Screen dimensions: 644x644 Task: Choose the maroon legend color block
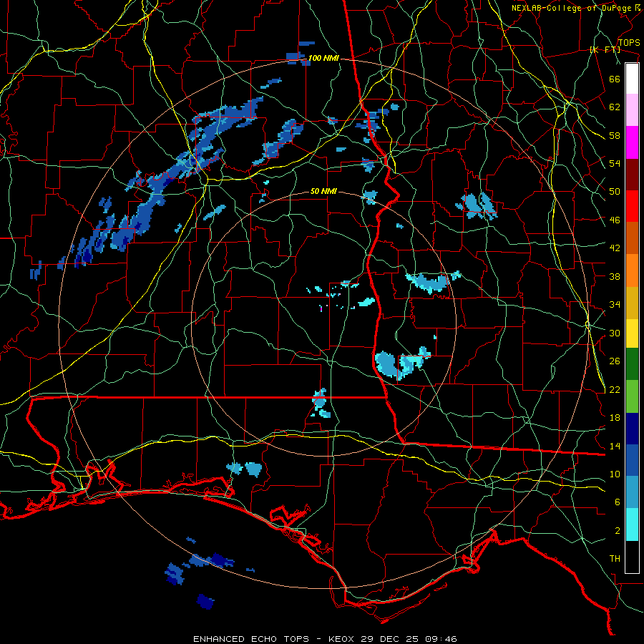[x=632, y=174]
